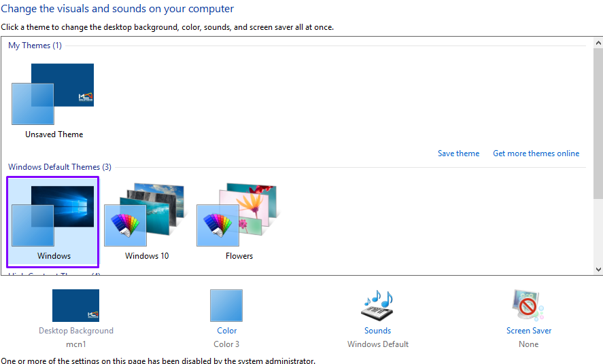Click Windows Default Themes (3) heading
The image size is (603, 364).
(x=60, y=167)
